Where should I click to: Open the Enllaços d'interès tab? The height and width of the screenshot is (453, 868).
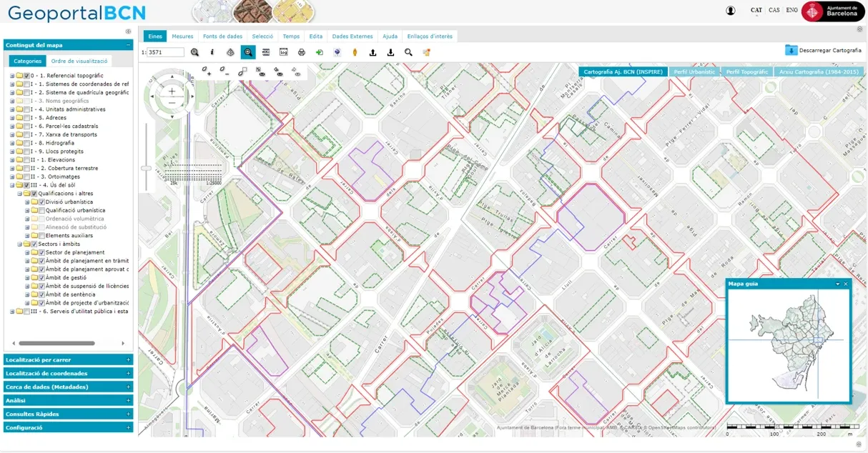pos(429,36)
